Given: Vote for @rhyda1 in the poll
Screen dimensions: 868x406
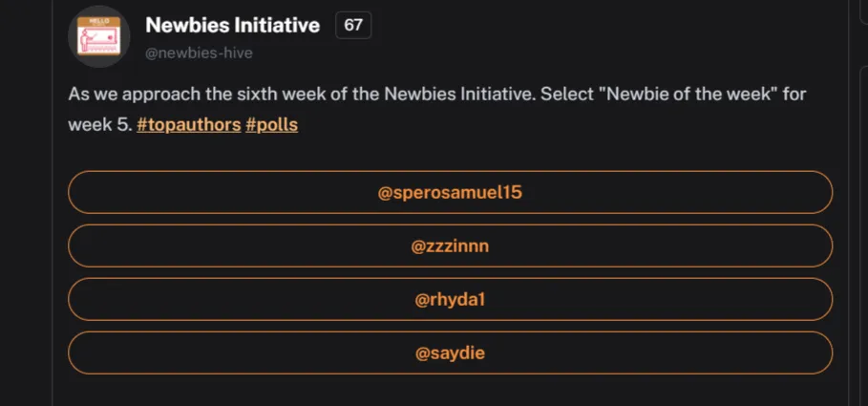Looking at the screenshot, I should click(x=450, y=299).
